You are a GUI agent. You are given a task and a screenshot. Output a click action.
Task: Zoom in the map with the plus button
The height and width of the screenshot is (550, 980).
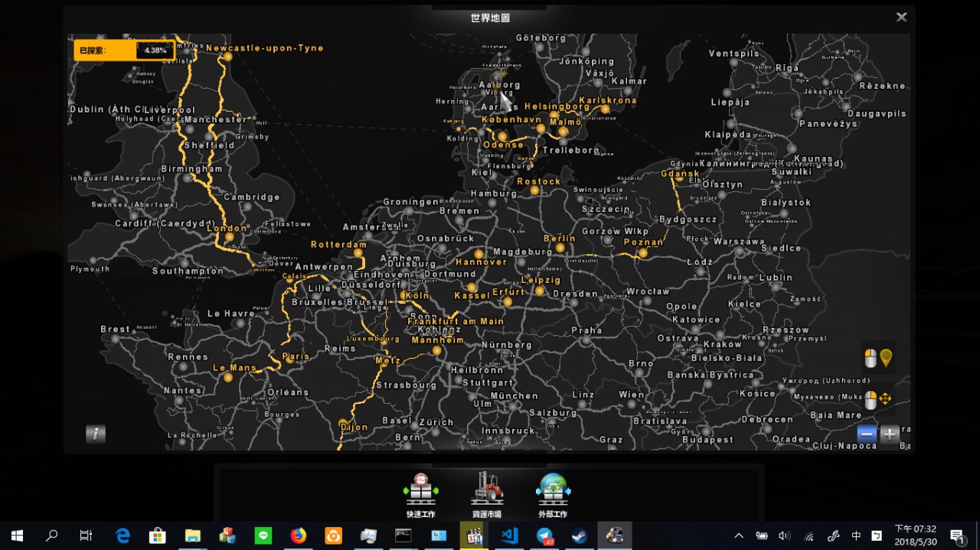pyautogui.click(x=890, y=434)
